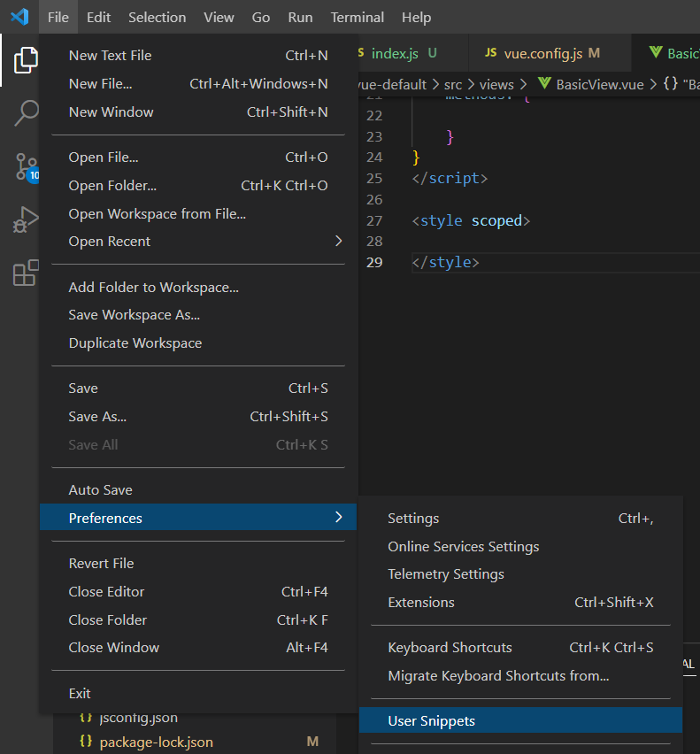The width and height of the screenshot is (700, 754).
Task: Open the Selection menu
Action: [x=158, y=18]
